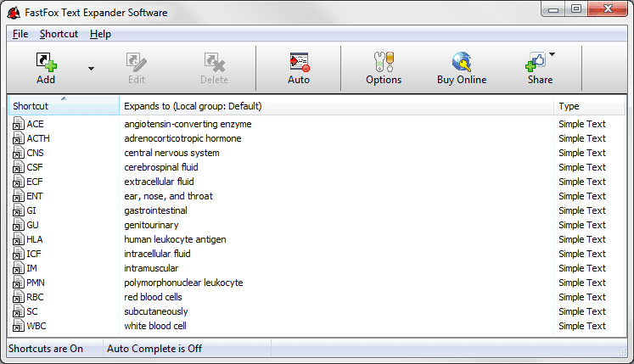Sort list by Shortcut column header
The height and width of the screenshot is (364, 634).
[64, 106]
